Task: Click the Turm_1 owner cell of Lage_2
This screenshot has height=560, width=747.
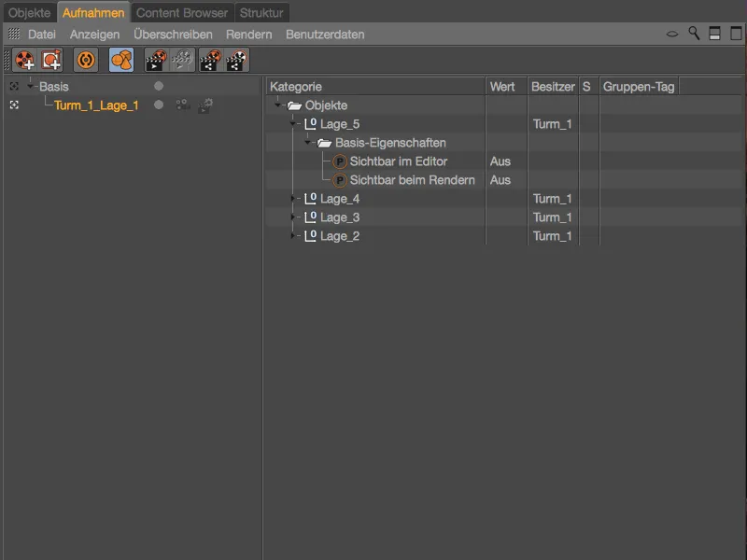Action: [x=552, y=236]
